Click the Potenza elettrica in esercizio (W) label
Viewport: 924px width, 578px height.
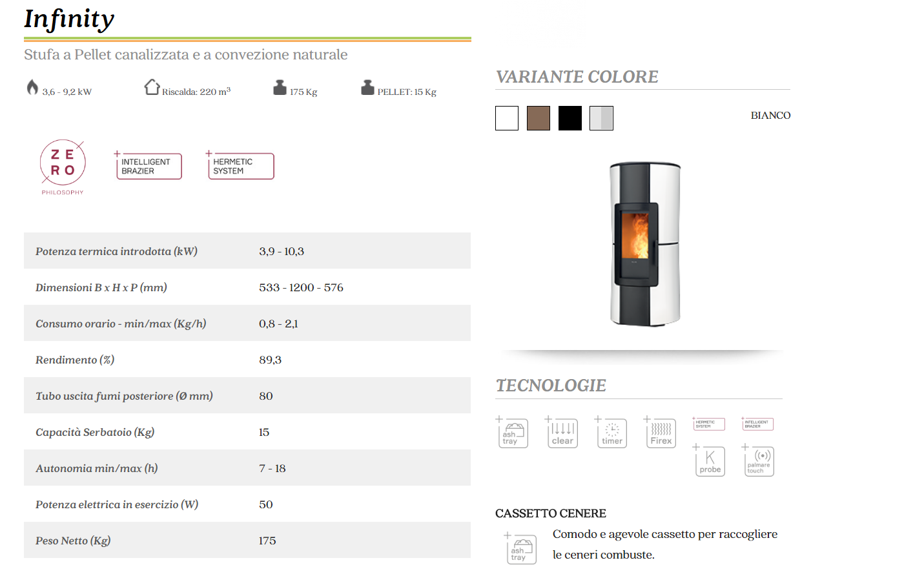(x=117, y=504)
